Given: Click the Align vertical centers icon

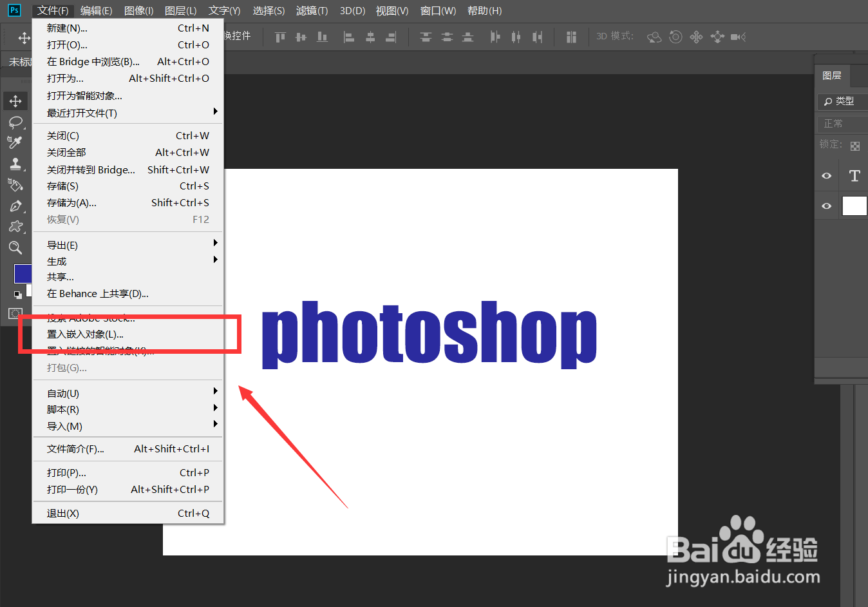Looking at the screenshot, I should click(x=301, y=37).
